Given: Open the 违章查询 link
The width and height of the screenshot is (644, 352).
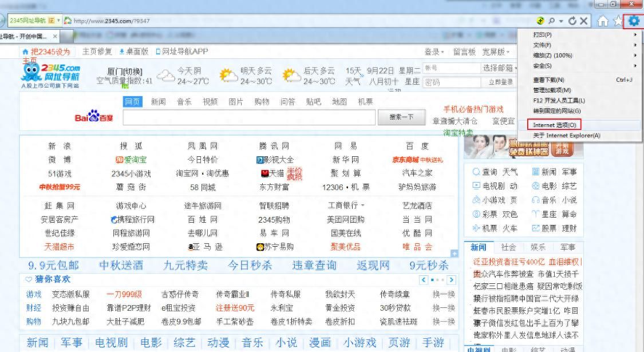Looking at the screenshot, I should pos(314,266).
